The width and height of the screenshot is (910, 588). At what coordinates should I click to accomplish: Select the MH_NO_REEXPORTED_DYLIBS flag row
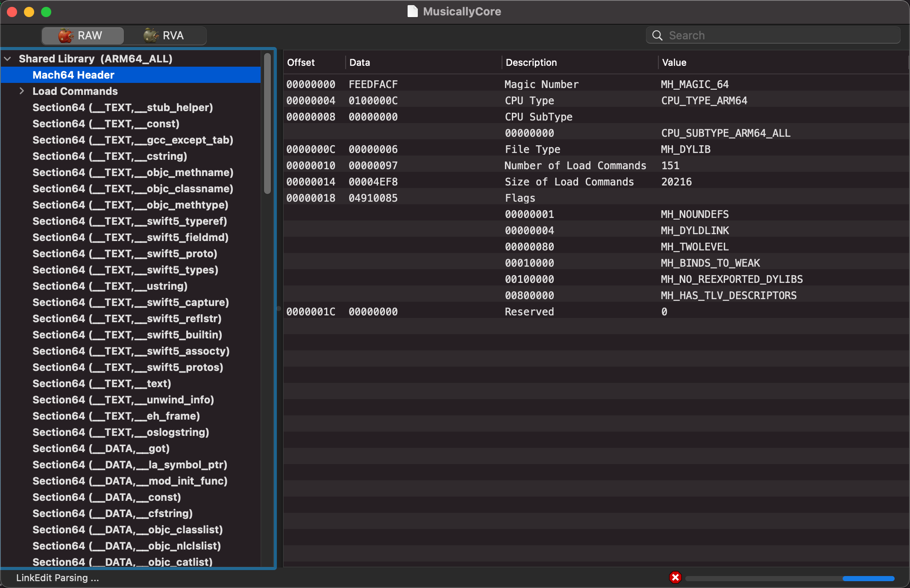[x=596, y=279]
